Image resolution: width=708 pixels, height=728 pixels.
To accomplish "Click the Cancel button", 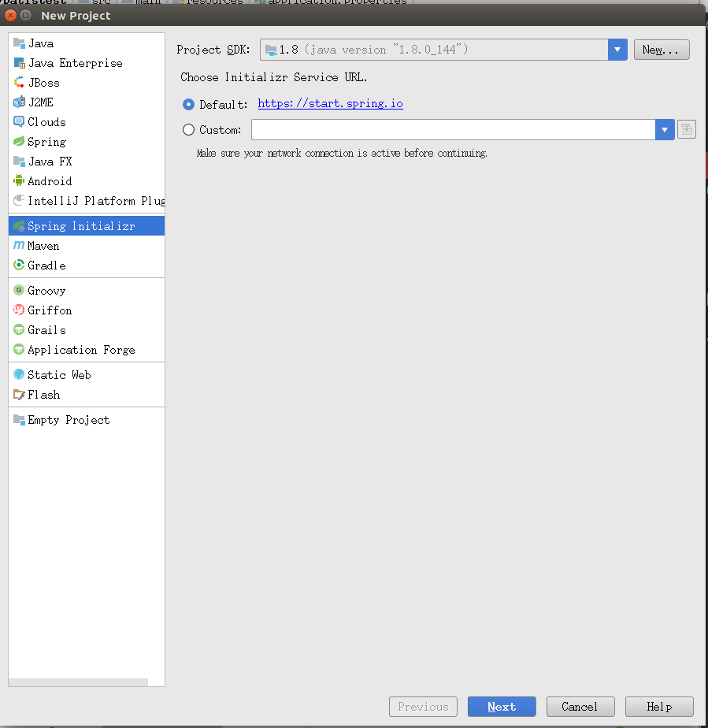I will [x=580, y=707].
